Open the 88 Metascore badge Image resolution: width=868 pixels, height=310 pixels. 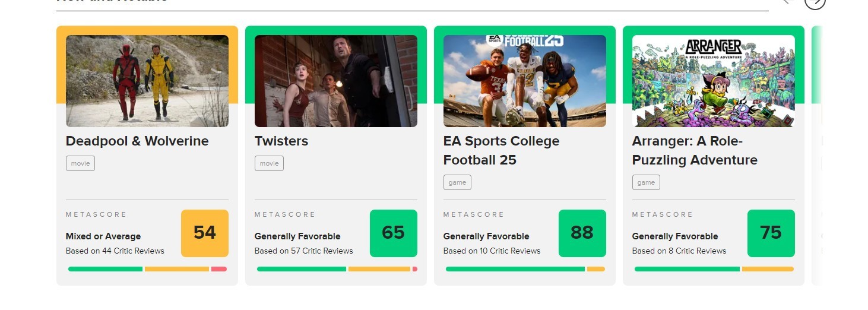(582, 233)
